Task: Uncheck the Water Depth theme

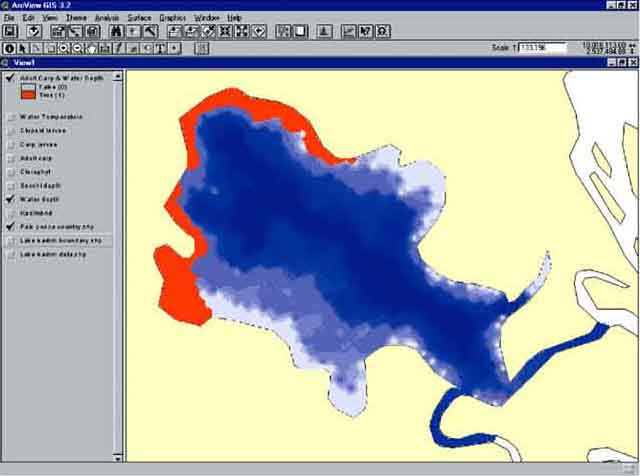Action: 10,199
